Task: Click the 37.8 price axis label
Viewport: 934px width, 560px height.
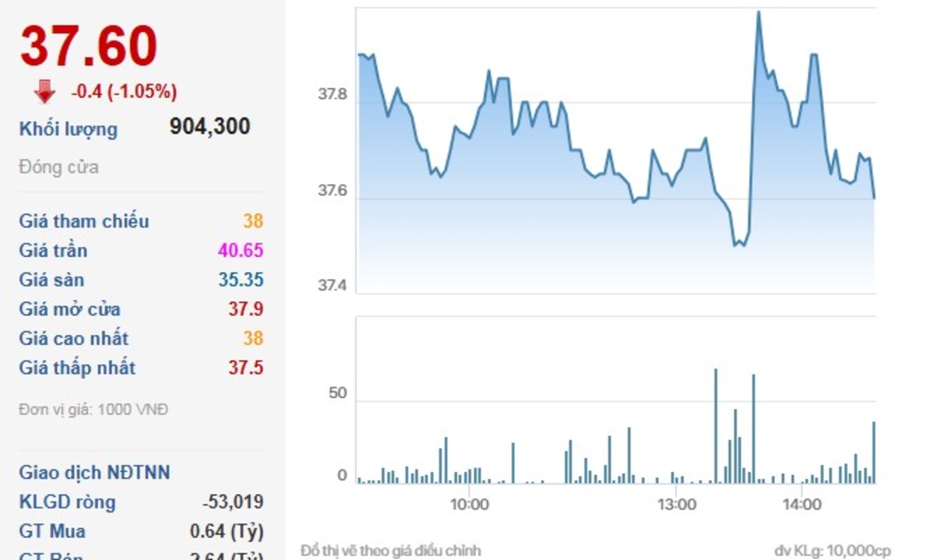Action: 333,94
